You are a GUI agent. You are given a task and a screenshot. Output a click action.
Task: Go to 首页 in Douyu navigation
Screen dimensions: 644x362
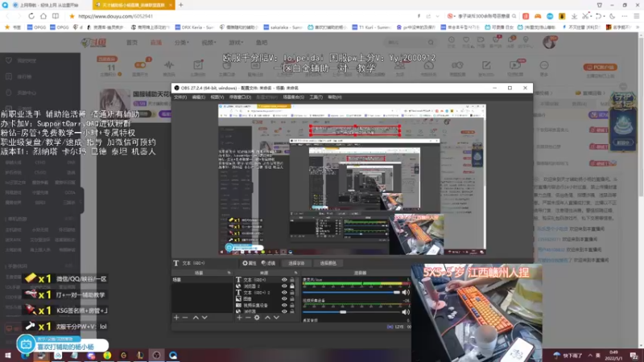pyautogui.click(x=132, y=43)
